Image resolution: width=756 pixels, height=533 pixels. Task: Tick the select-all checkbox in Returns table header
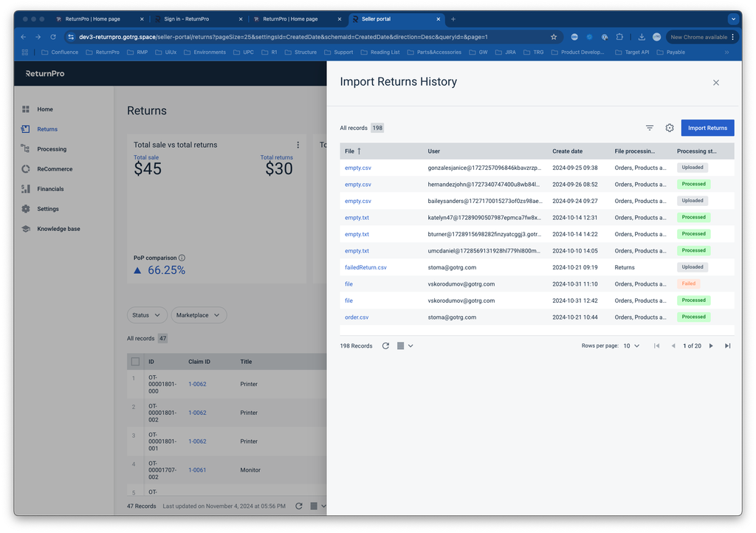pyautogui.click(x=135, y=362)
